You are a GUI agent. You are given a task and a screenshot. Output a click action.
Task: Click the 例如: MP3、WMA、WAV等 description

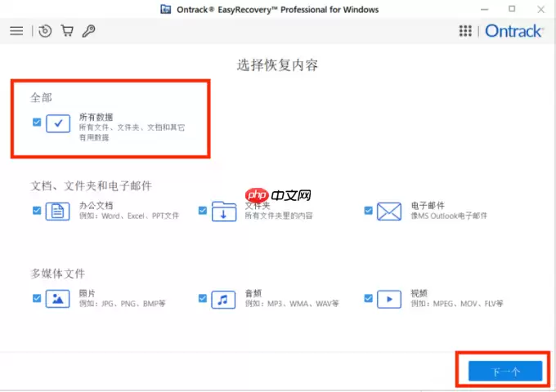point(292,304)
